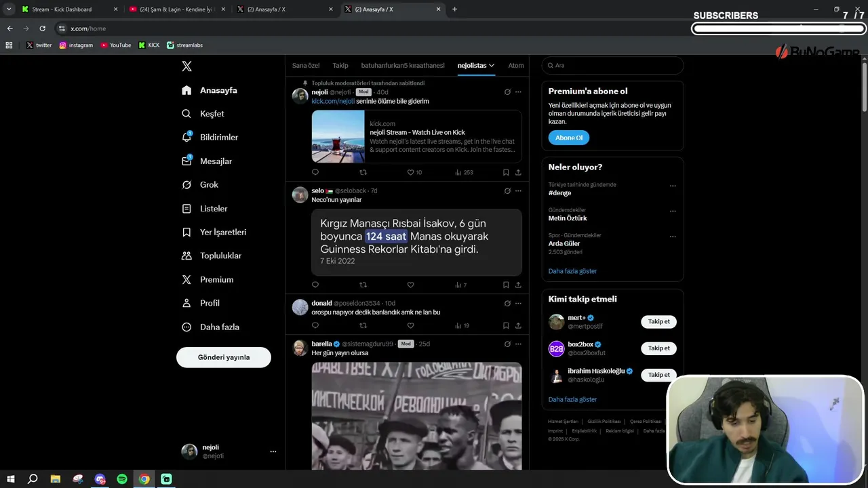The height and width of the screenshot is (488, 868).
Task: Switch to Sana özel tab
Action: (x=306, y=65)
